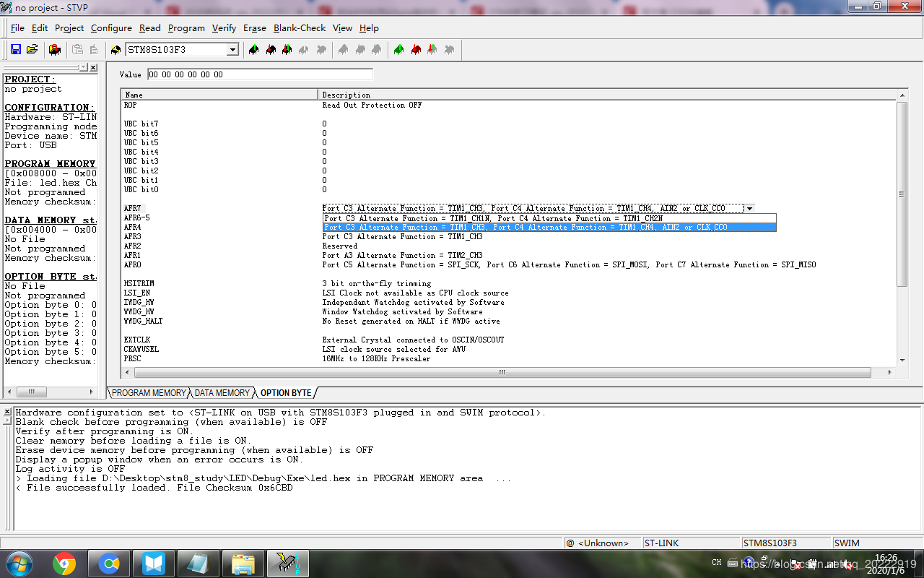This screenshot has width=924, height=578.
Task: Open the View menu
Action: (342, 28)
